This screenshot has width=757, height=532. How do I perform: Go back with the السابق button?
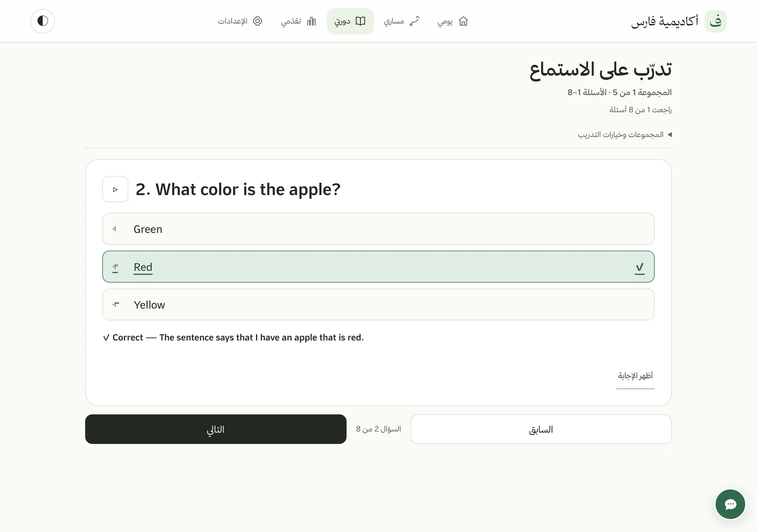coord(541,429)
